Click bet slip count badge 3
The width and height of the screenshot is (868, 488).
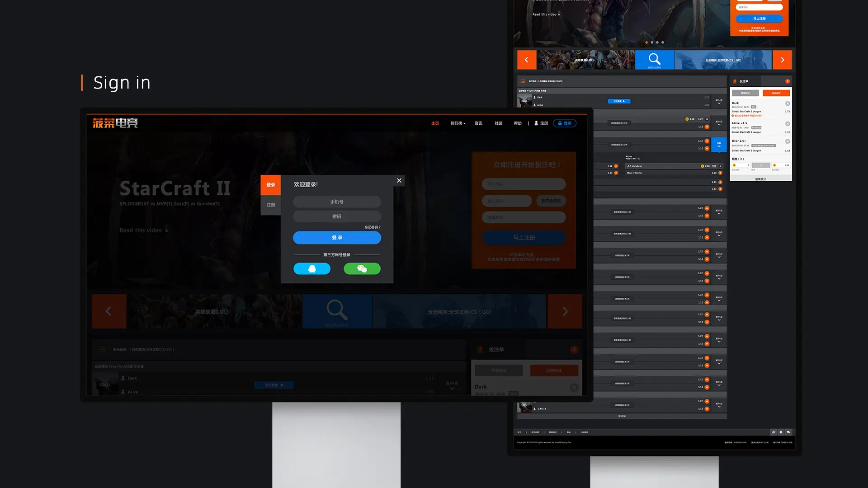pos(787,81)
